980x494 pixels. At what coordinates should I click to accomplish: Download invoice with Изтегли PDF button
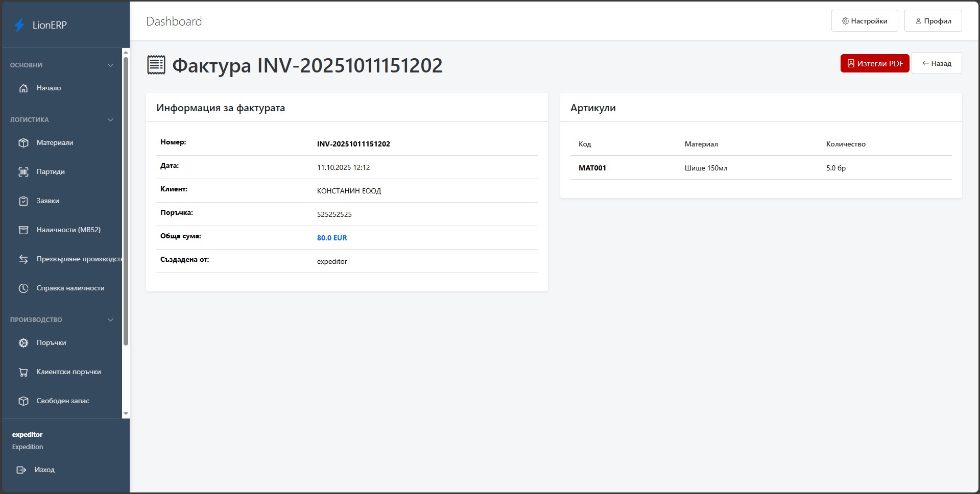click(x=874, y=63)
